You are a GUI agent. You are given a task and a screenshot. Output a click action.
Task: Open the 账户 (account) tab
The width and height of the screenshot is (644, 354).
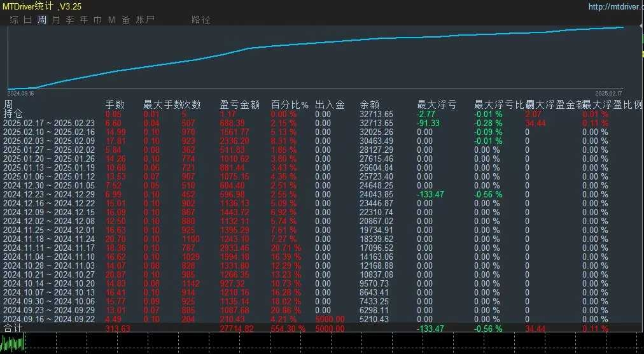click(x=145, y=20)
